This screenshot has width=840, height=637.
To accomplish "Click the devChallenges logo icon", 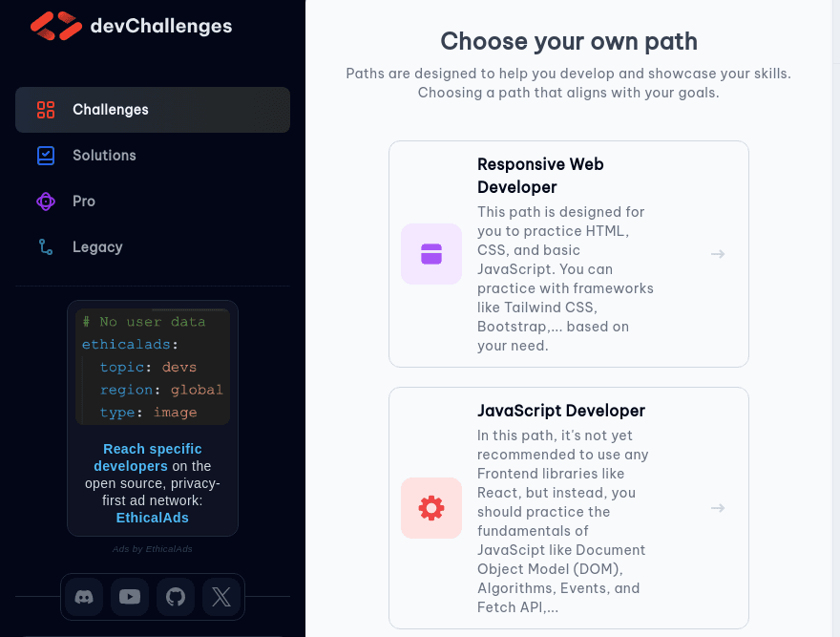I will [56, 26].
